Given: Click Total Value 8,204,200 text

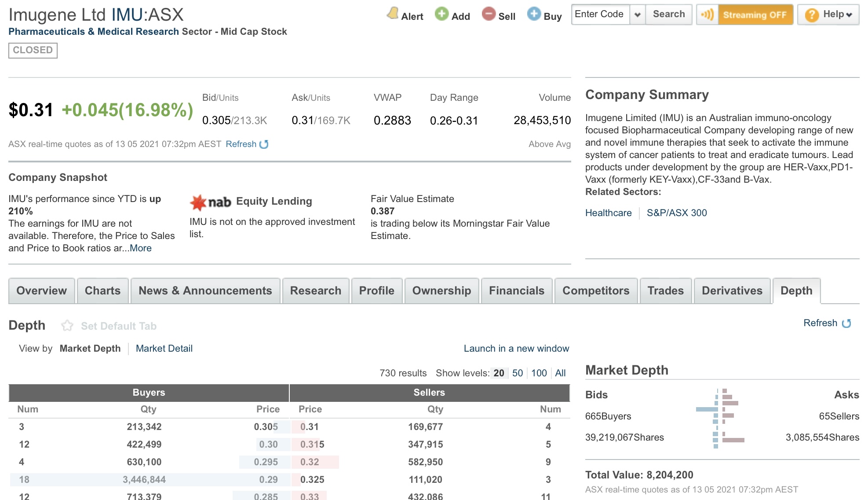Looking at the screenshot, I should tap(639, 475).
